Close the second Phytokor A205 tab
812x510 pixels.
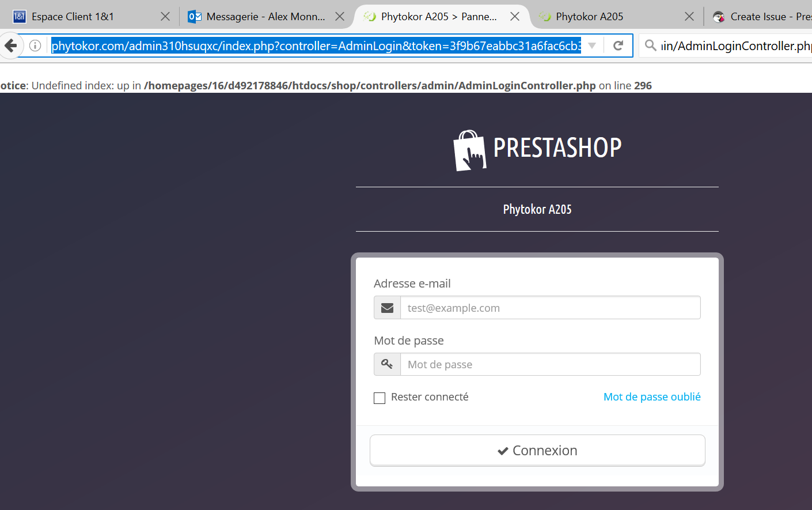[x=689, y=17]
